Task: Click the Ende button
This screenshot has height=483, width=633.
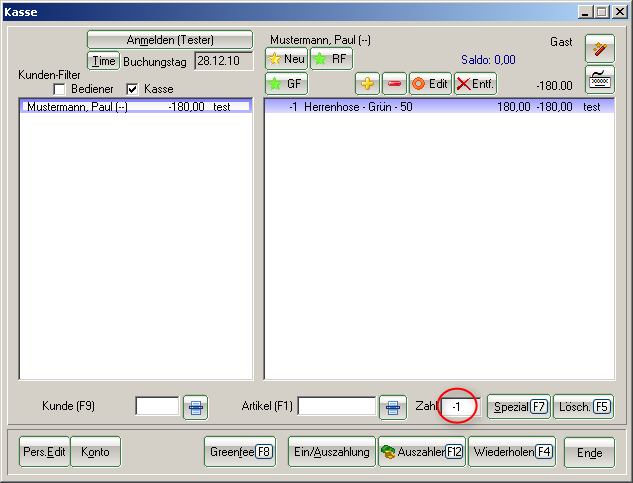Action: (589, 453)
